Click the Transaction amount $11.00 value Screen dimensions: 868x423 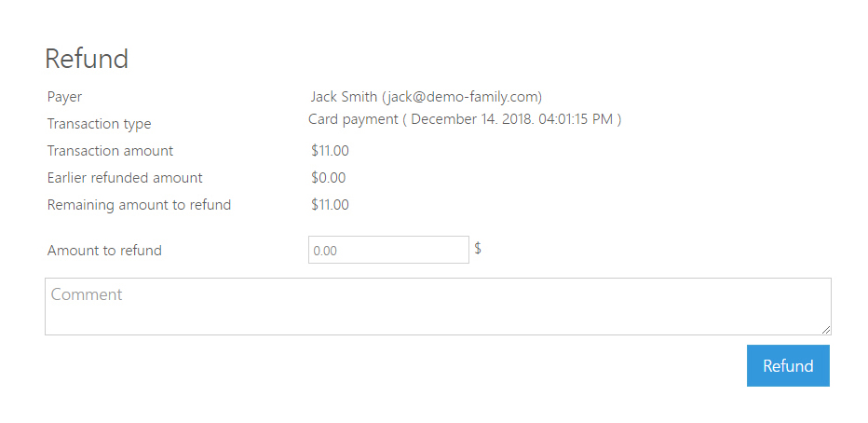coord(330,151)
